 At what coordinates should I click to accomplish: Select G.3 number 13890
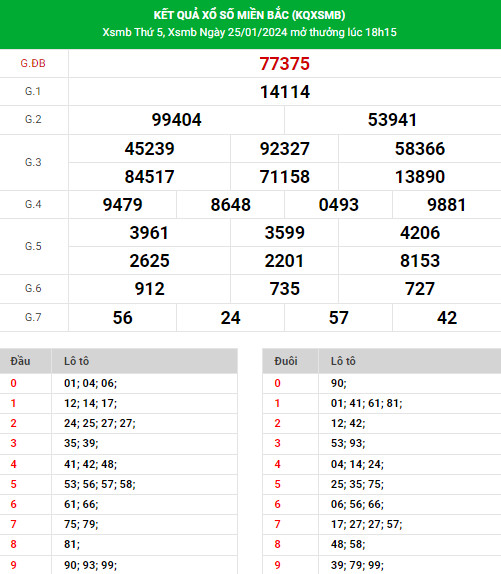(x=420, y=176)
